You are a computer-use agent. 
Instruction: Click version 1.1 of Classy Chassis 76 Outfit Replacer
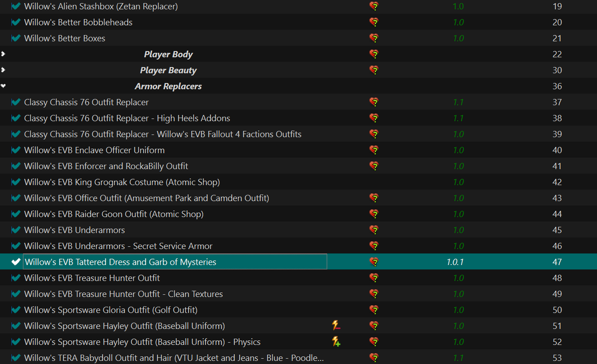458,102
